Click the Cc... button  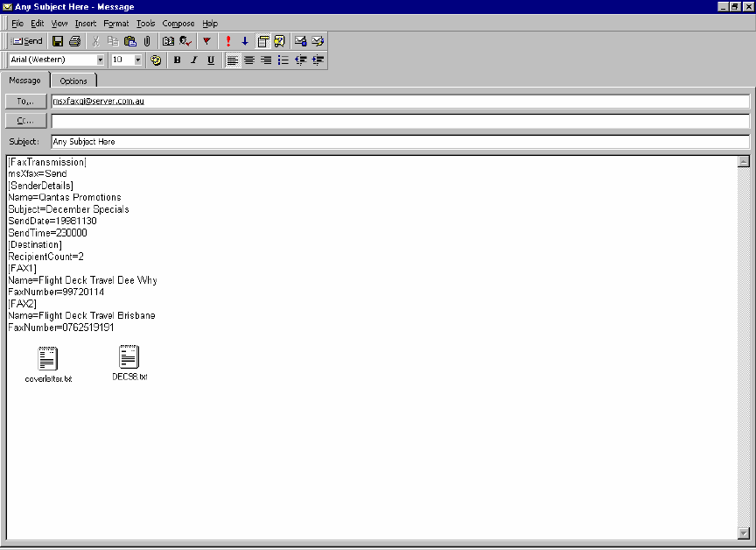pyautogui.click(x=25, y=121)
